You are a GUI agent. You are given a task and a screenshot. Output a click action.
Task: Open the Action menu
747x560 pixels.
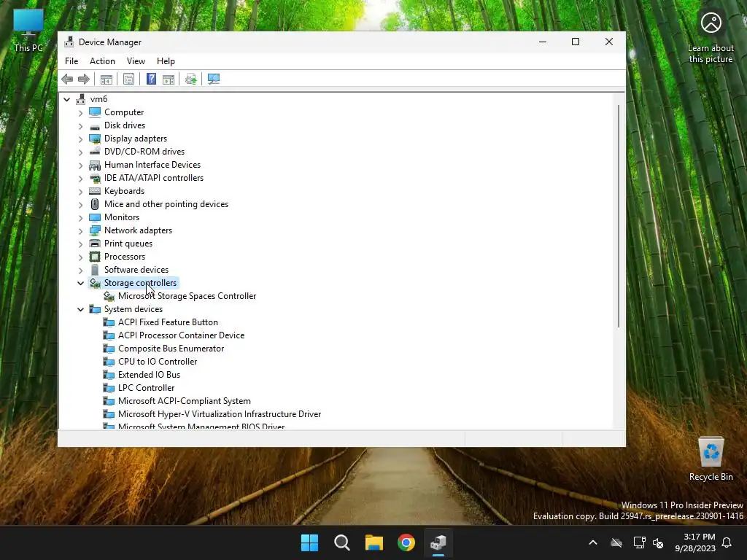click(102, 61)
